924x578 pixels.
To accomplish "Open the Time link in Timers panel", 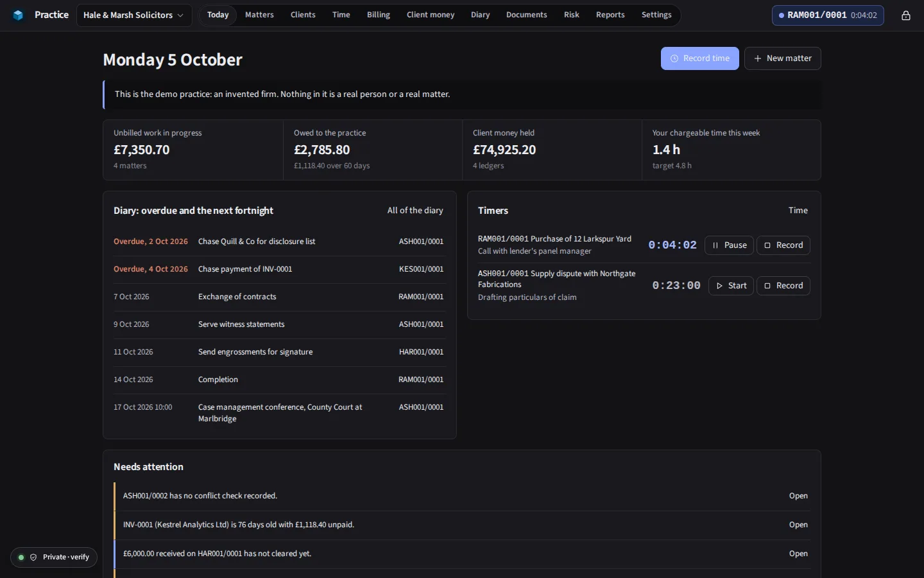I will [x=798, y=211].
